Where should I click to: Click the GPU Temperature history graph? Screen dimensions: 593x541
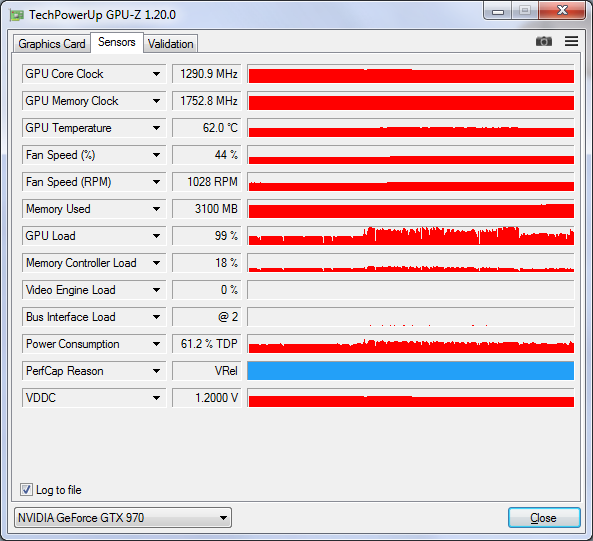pyautogui.click(x=411, y=128)
